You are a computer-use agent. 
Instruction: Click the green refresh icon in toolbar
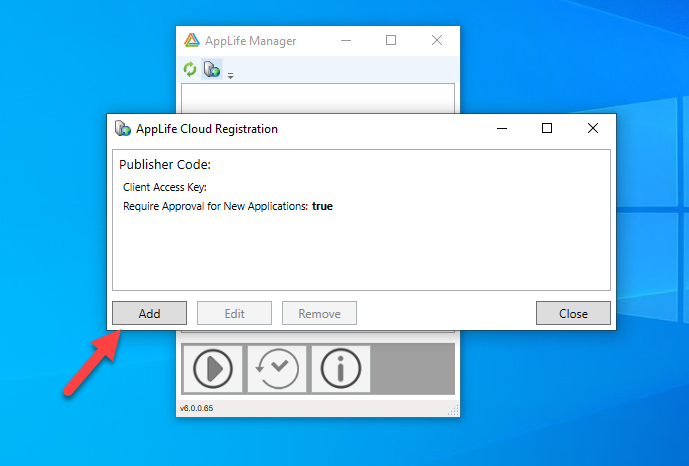click(190, 69)
